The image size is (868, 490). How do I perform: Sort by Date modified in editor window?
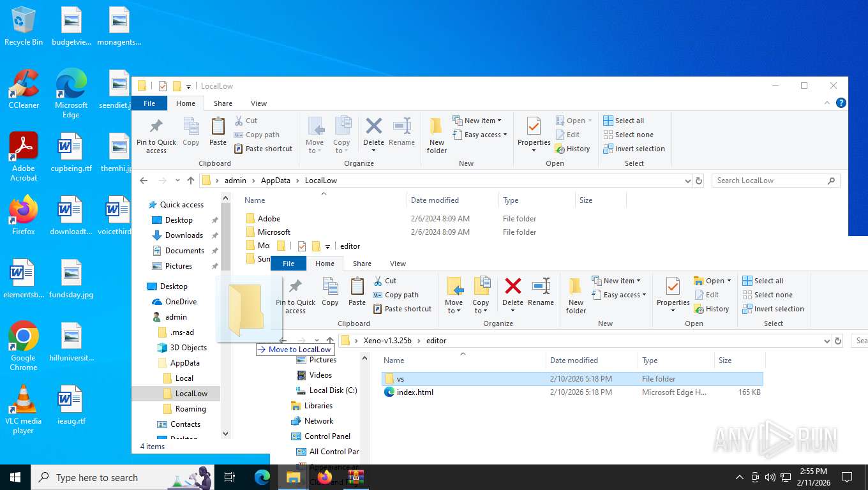(574, 360)
